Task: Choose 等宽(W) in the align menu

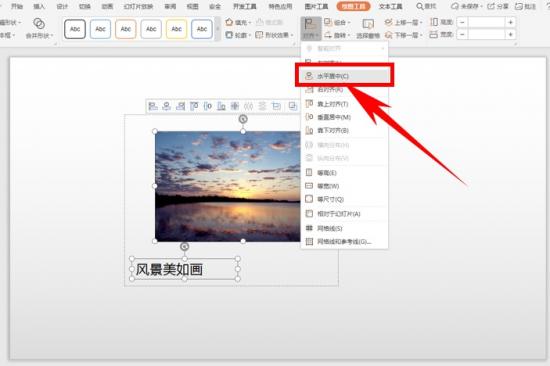Action: click(x=344, y=186)
